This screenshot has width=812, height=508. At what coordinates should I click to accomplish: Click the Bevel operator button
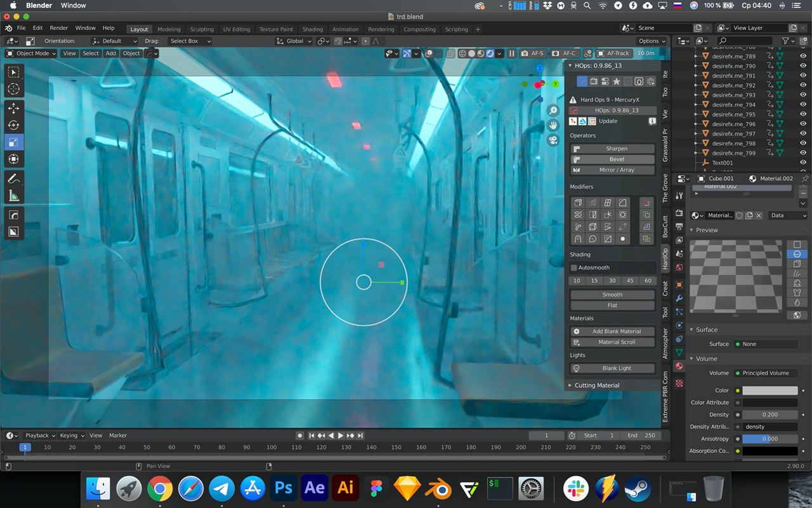pos(613,159)
